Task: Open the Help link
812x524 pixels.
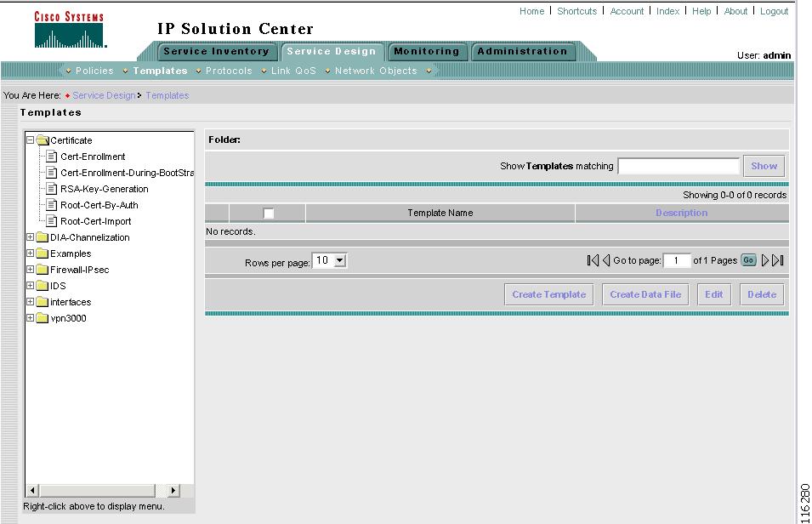Action: [701, 11]
